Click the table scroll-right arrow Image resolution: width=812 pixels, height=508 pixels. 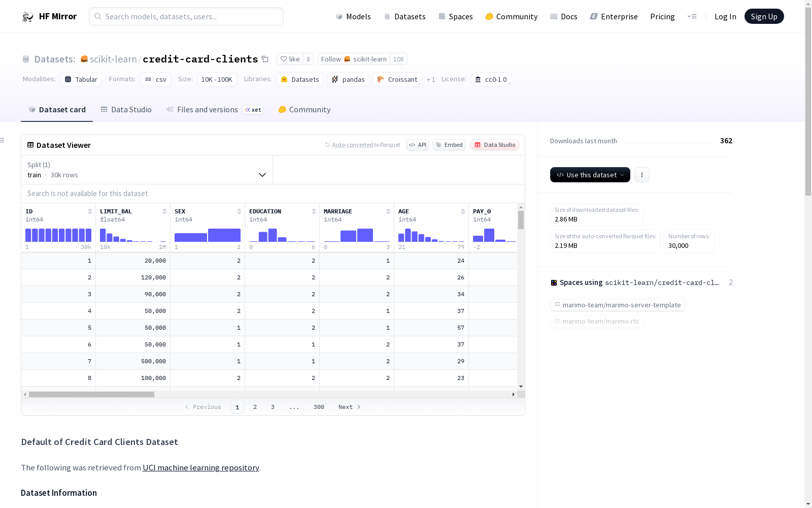tap(514, 394)
